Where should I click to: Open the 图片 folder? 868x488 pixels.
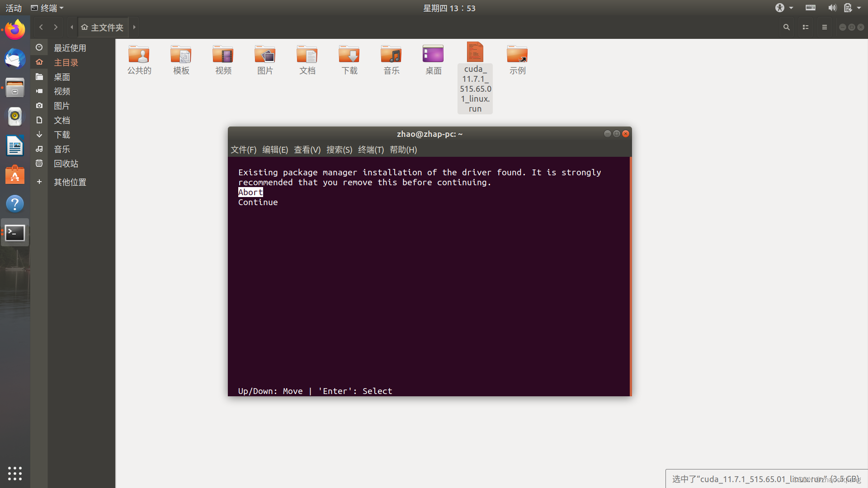(264, 60)
